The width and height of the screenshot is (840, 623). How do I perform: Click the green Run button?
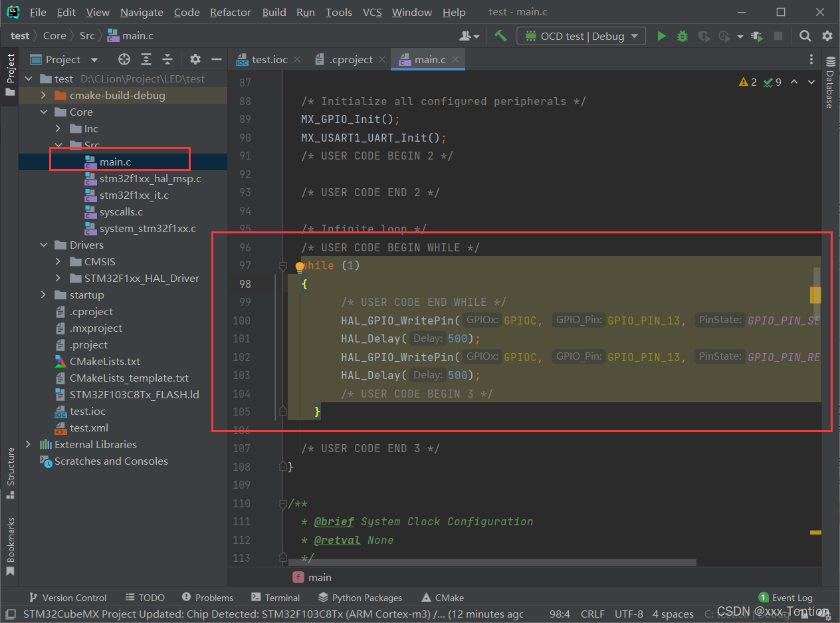[661, 36]
